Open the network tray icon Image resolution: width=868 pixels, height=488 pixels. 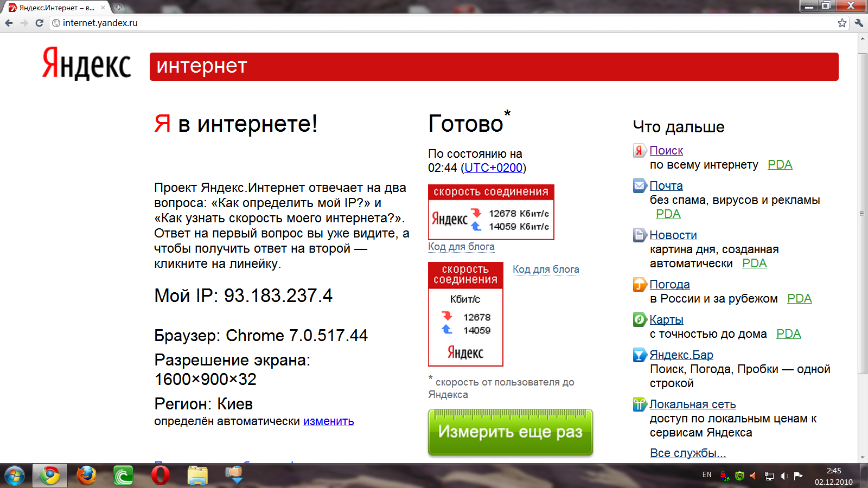tap(769, 476)
